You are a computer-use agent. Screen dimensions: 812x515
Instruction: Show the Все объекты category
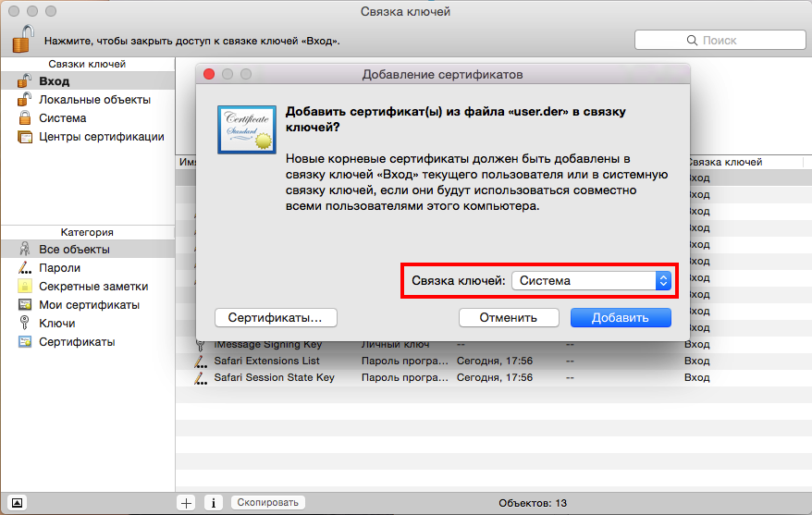pos(88,249)
